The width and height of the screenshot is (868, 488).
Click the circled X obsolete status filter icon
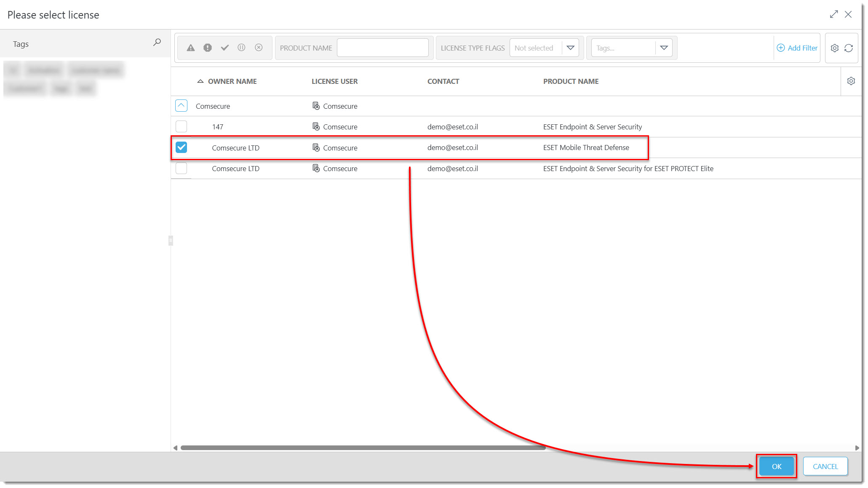pyautogui.click(x=259, y=48)
